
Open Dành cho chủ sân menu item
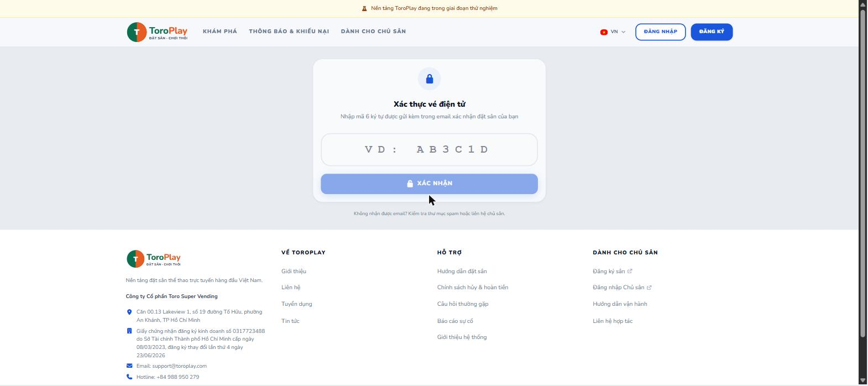click(x=374, y=32)
